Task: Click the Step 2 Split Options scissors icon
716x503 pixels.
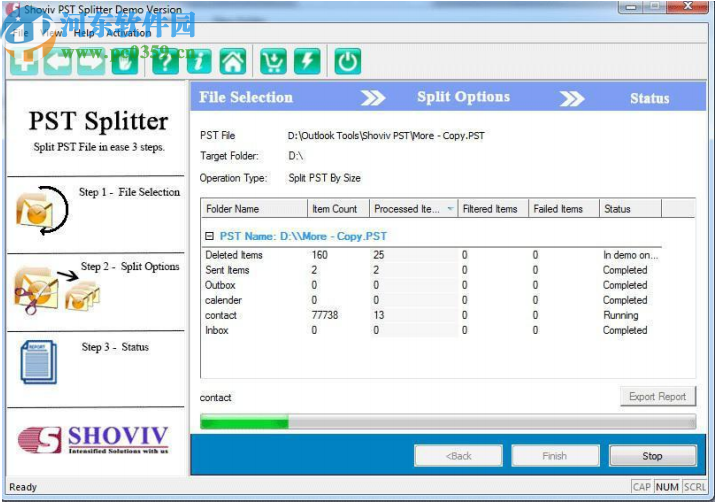Action: [55, 290]
